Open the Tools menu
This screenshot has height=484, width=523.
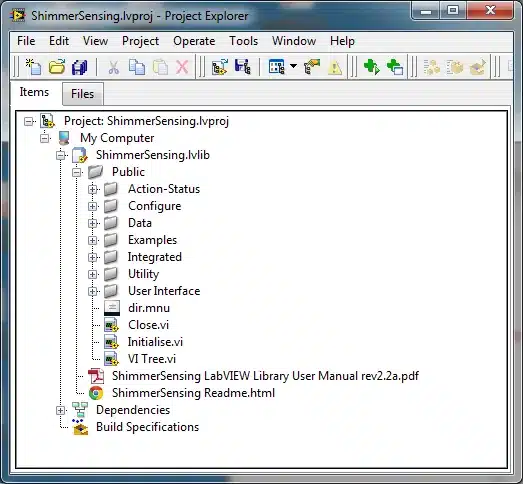point(243,41)
